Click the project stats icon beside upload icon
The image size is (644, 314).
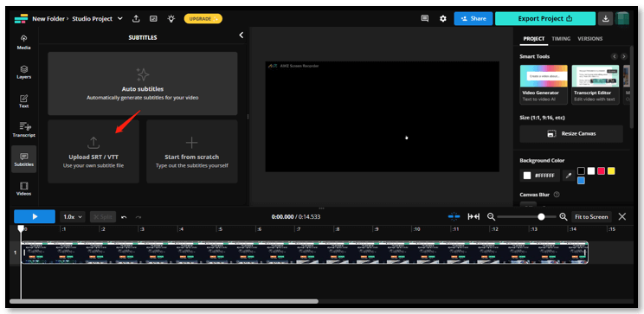[153, 18]
